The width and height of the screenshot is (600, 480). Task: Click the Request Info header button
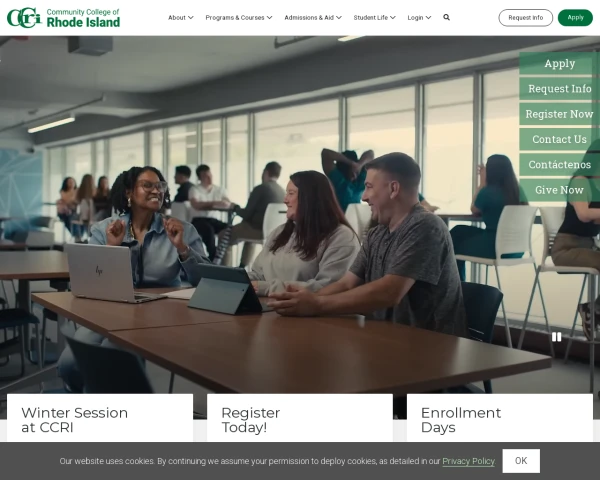[x=525, y=18]
